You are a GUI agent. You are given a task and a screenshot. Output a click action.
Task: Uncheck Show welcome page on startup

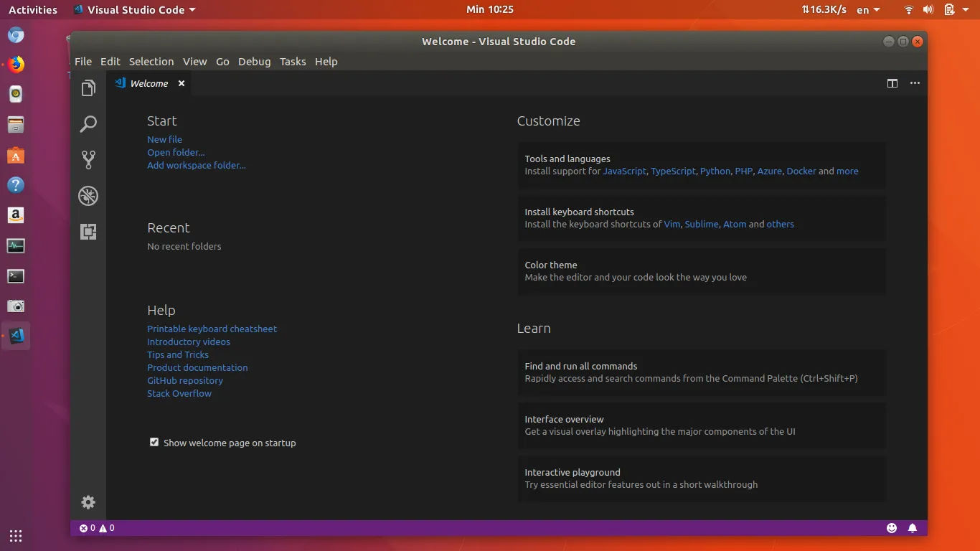[x=154, y=442]
